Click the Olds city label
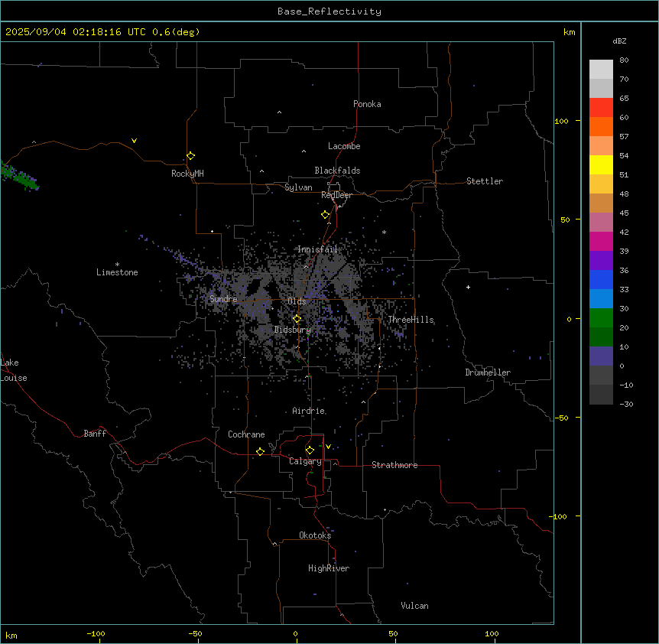This screenshot has height=644, width=659. coord(297,301)
